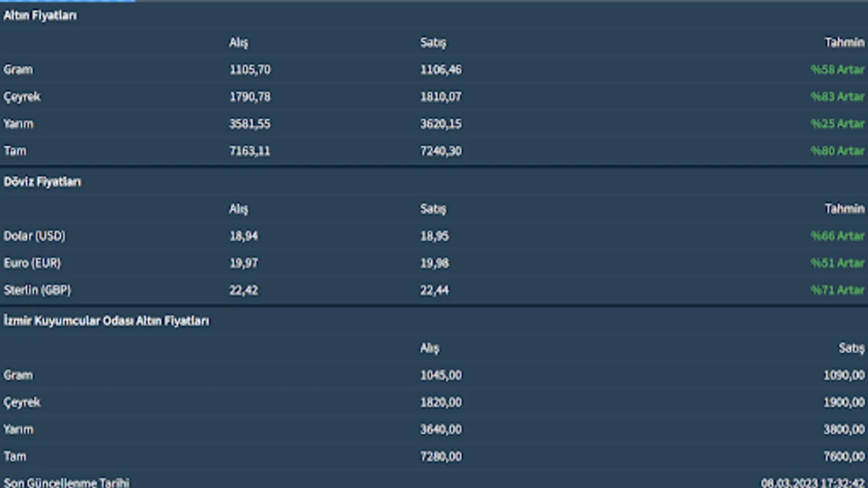
Task: Click the 1105,70 gram gold buy price
Action: point(250,69)
